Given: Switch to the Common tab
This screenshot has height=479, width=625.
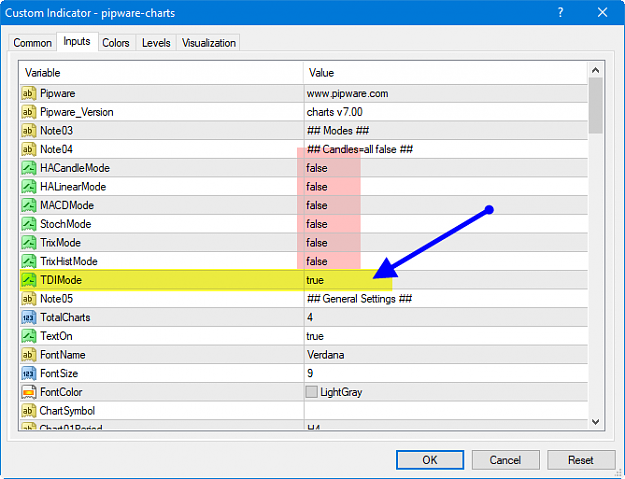Looking at the screenshot, I should tap(32, 43).
